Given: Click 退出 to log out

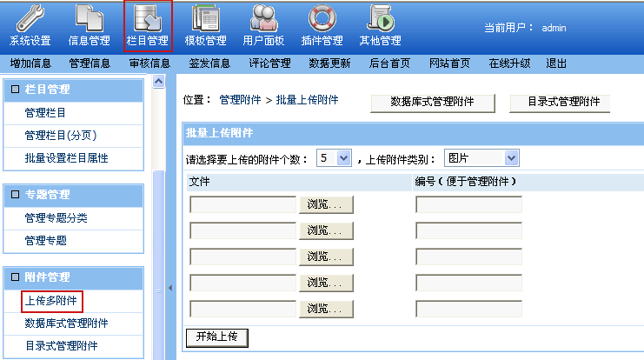Looking at the screenshot, I should tap(556, 63).
